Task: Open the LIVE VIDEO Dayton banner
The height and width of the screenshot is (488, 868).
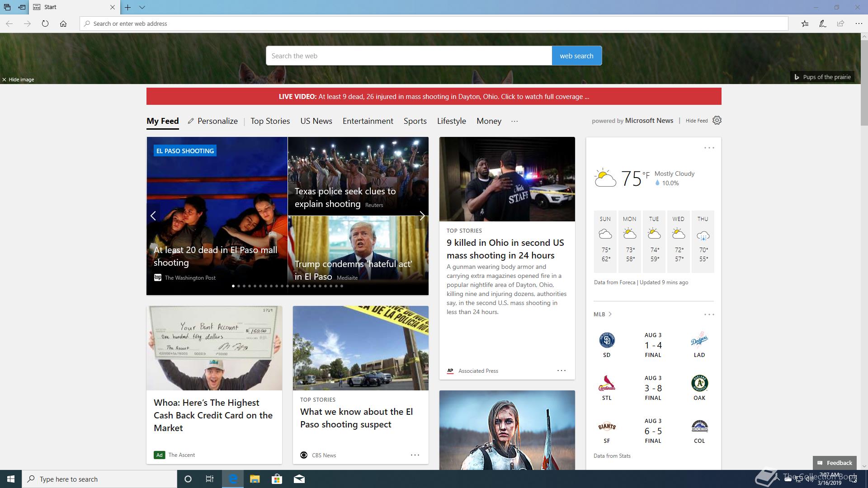Action: click(x=434, y=96)
